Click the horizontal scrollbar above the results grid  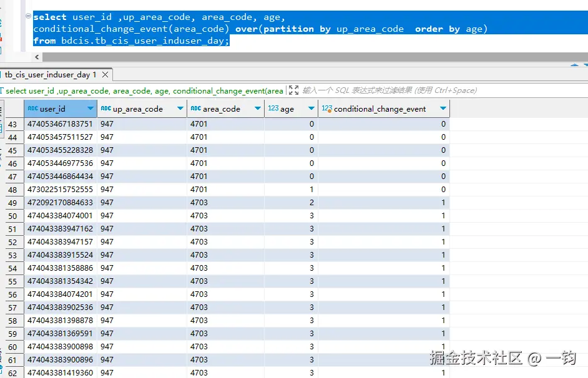tap(312, 56)
